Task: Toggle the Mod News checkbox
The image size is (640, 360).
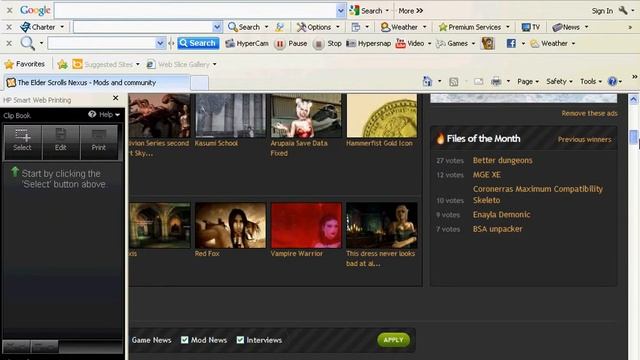Action: [184, 340]
